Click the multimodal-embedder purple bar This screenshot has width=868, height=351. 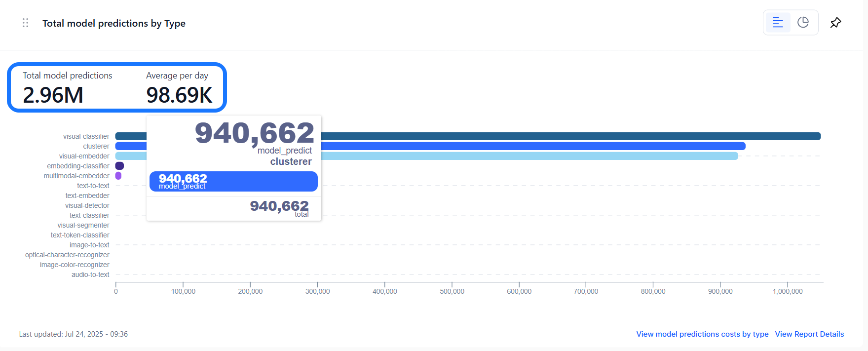(118, 176)
